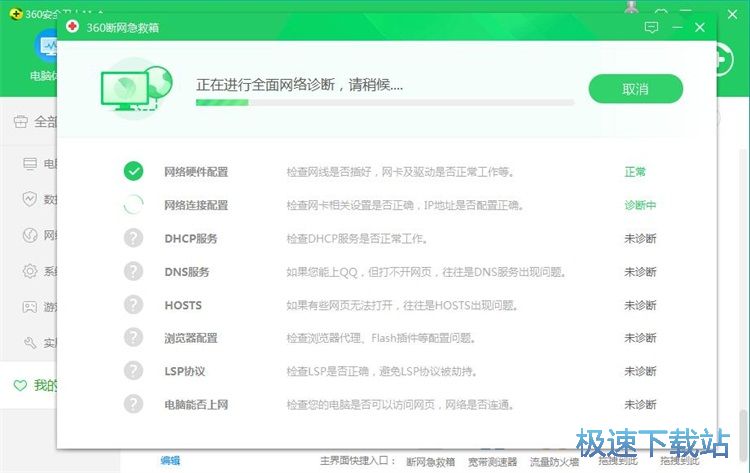750x473 pixels.
Task: Select the 浏览器配置 item label
Action: 191,338
